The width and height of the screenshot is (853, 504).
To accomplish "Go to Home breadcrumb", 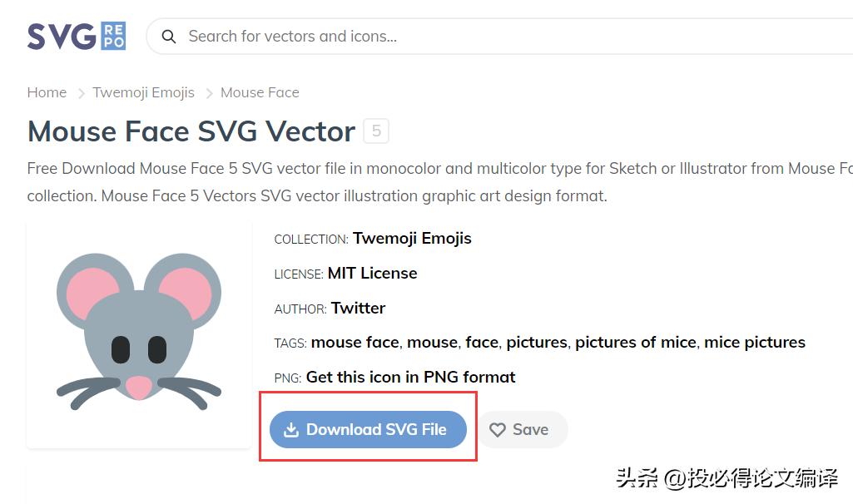I will pos(47,92).
